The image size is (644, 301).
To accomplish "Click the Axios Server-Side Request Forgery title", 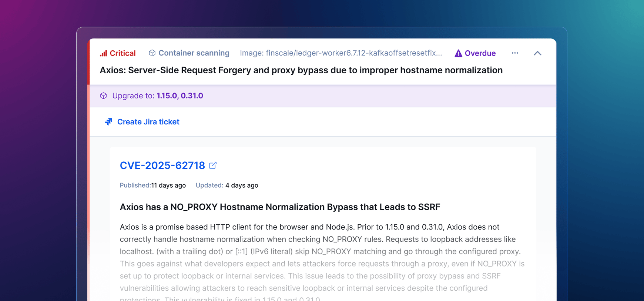I will (x=301, y=70).
